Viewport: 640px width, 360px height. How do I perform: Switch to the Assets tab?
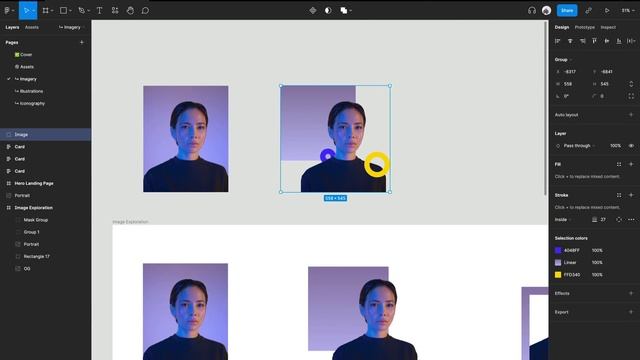click(32, 27)
